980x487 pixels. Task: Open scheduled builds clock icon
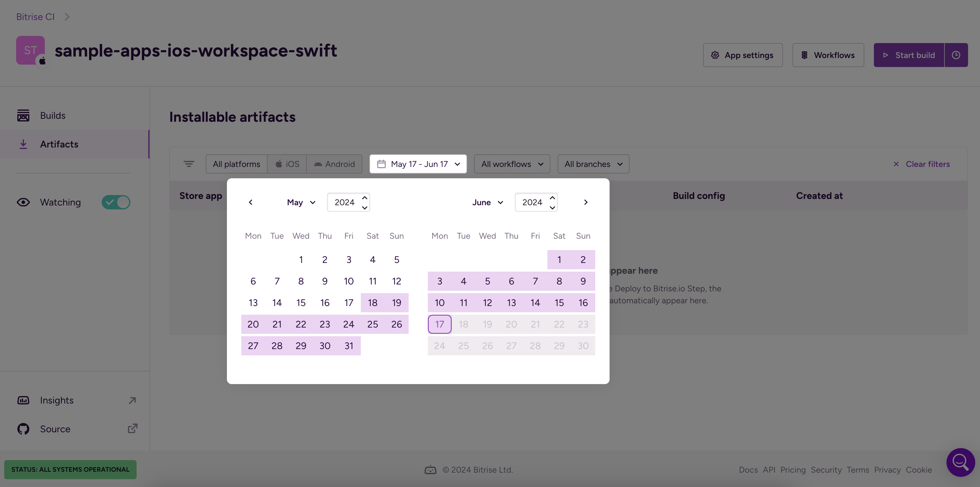point(956,55)
